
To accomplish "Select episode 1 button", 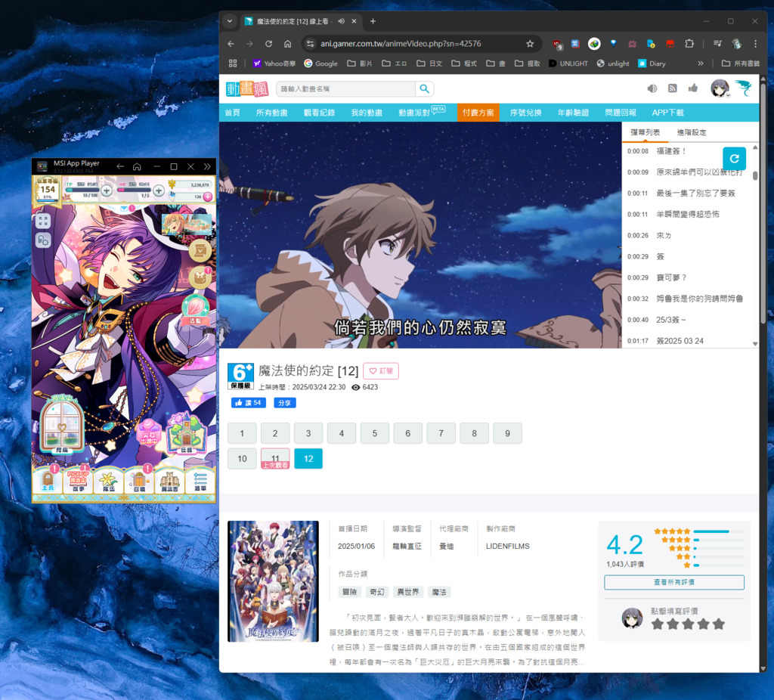I will [x=242, y=433].
